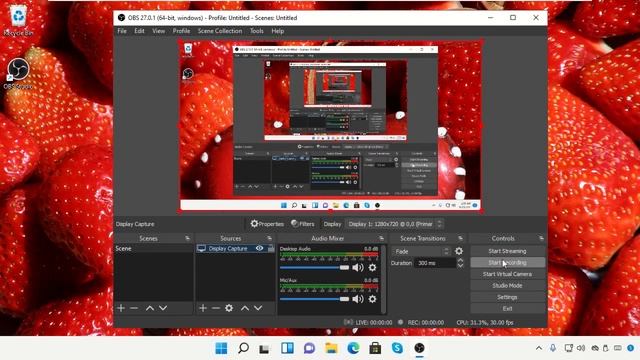Screen dimensions: 640x360
Task: Mute Desktop Audio speaker icon
Action: click(x=358, y=267)
